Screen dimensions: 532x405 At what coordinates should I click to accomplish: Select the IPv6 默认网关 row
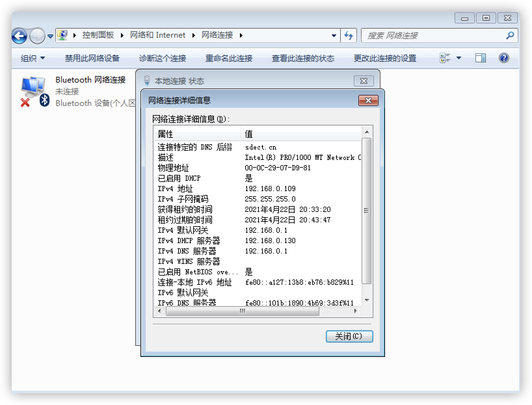[x=258, y=293]
